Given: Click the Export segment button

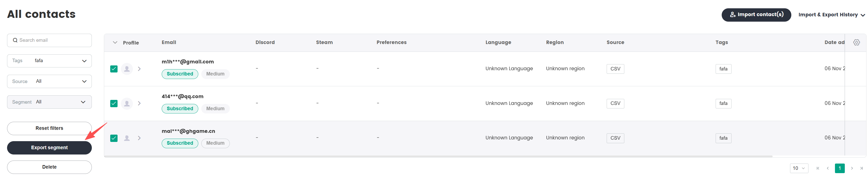Looking at the screenshot, I should coord(49,148).
